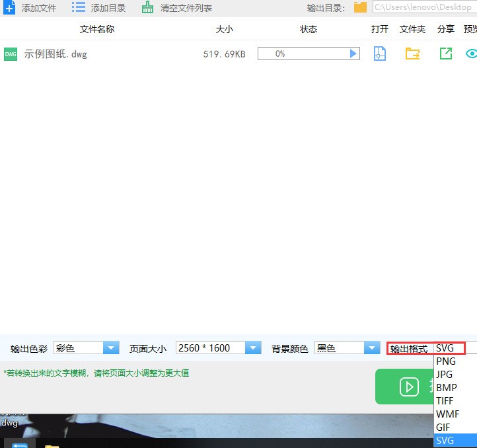Click 添加文件 label

pos(39,8)
